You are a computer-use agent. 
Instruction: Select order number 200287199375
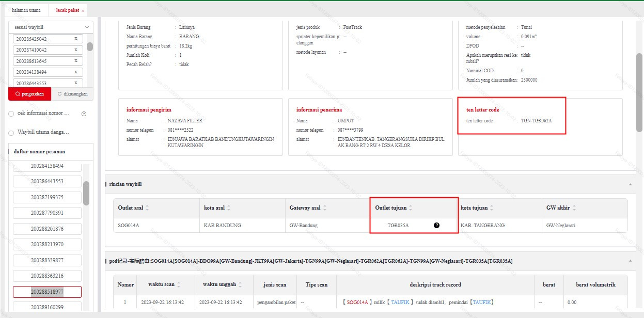(47, 197)
